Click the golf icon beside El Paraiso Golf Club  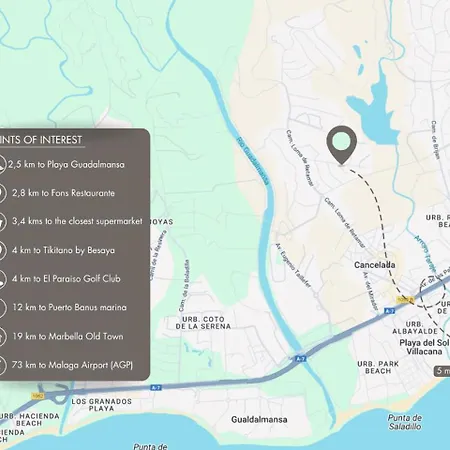pyautogui.click(x=2, y=279)
